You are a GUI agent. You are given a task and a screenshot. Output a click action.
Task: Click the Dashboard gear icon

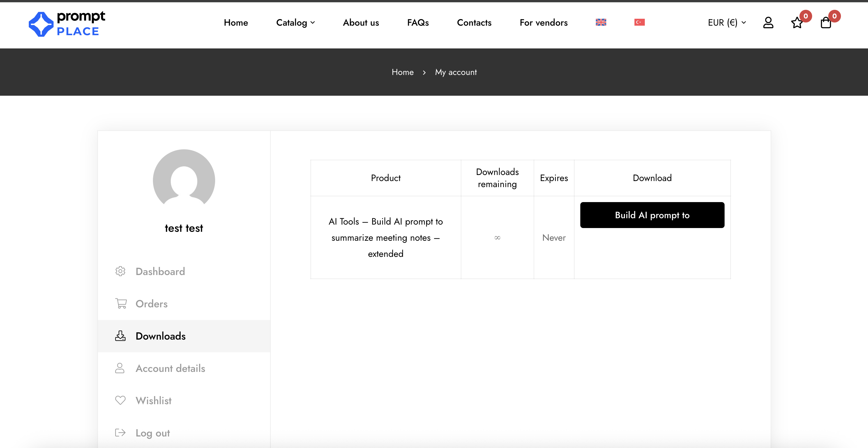click(x=120, y=271)
